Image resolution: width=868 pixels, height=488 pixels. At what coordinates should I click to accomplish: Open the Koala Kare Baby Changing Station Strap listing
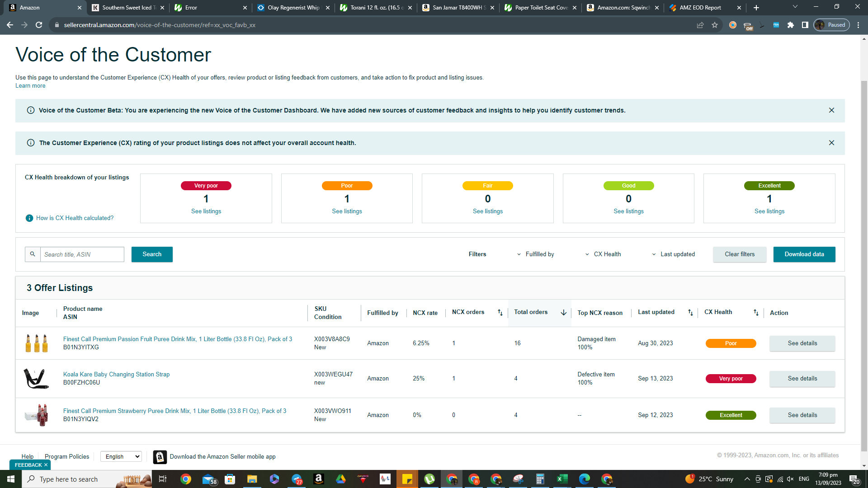(116, 374)
